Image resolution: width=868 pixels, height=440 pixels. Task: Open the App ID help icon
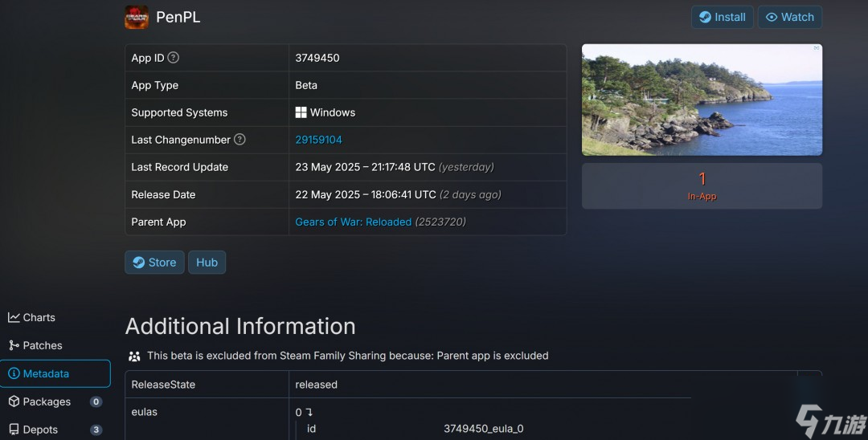pos(174,58)
